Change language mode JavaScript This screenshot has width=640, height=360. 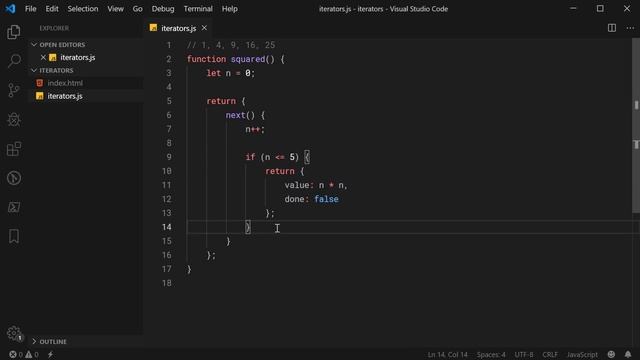pyautogui.click(x=582, y=354)
